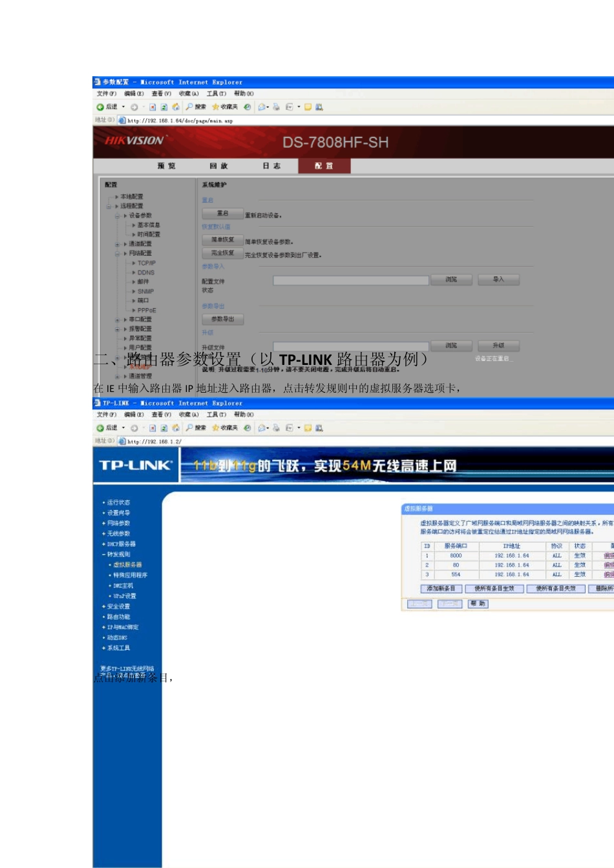Click Mail icon in 参数配置 IE toolbar
The image size is (614, 868).
(x=262, y=107)
